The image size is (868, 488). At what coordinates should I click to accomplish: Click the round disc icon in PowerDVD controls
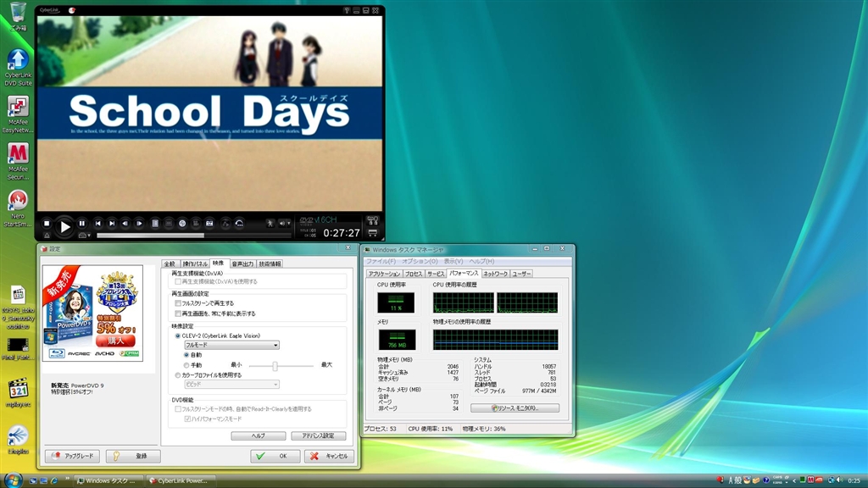[182, 224]
